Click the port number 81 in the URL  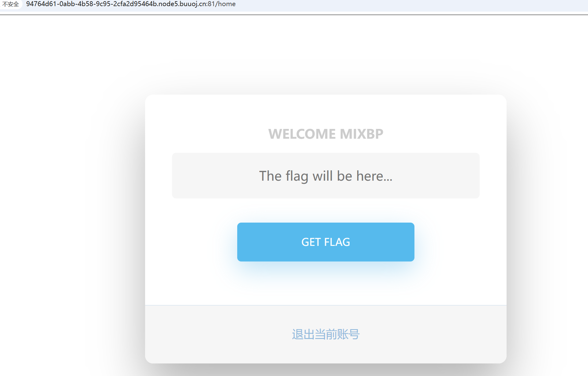[x=211, y=4]
